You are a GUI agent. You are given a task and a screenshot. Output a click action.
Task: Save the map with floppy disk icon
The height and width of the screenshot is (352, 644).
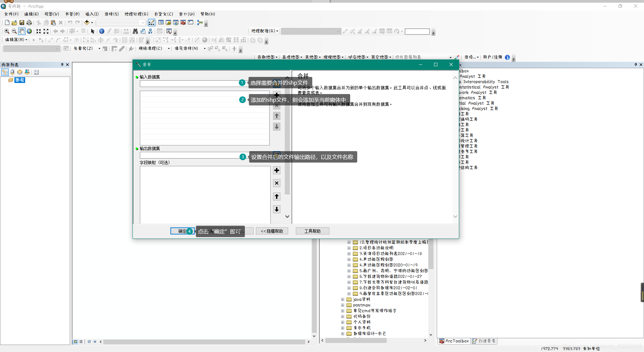(22, 23)
